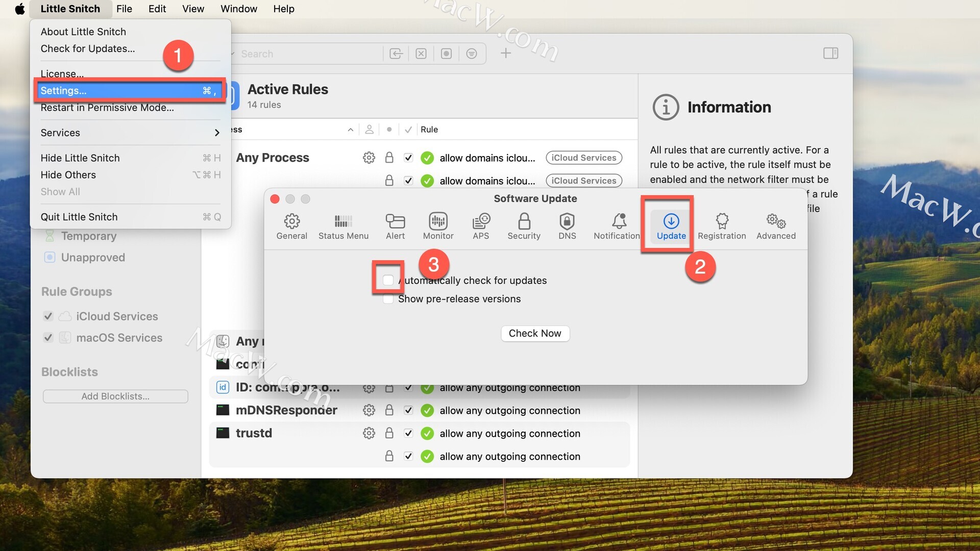Choose License… menu item

62,73
